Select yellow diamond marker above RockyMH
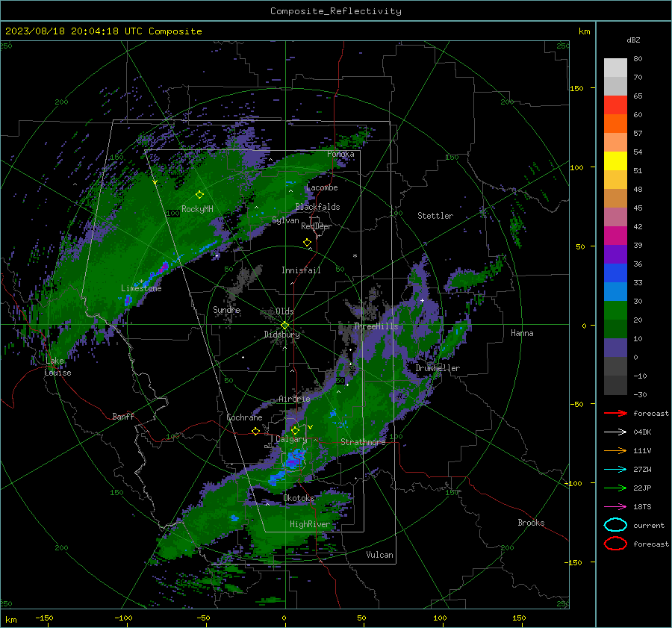The width and height of the screenshot is (672, 628). [x=199, y=195]
